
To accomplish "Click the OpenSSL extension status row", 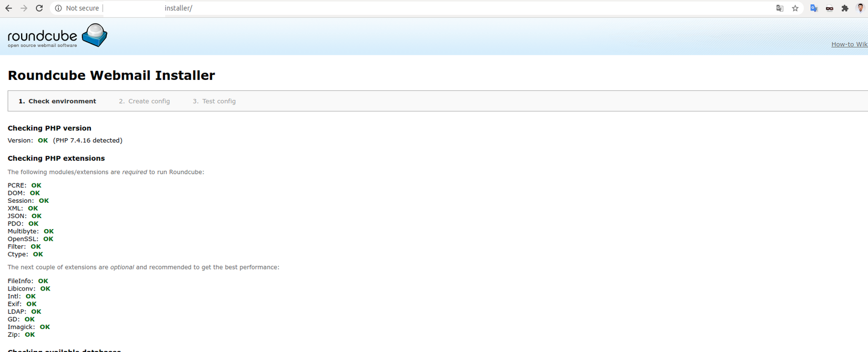I will [x=30, y=239].
